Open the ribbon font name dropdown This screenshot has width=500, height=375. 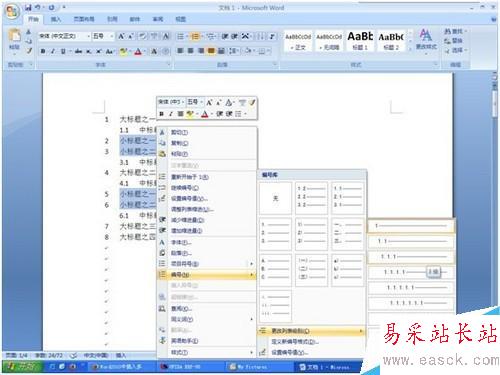tap(88, 36)
